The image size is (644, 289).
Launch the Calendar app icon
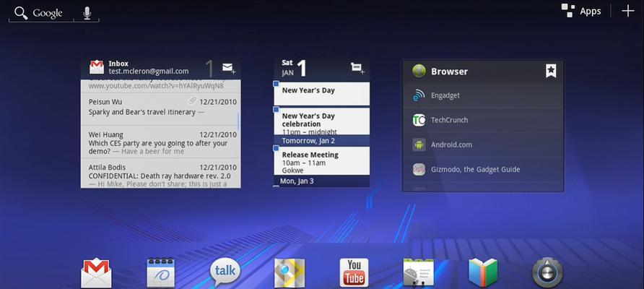click(x=160, y=273)
